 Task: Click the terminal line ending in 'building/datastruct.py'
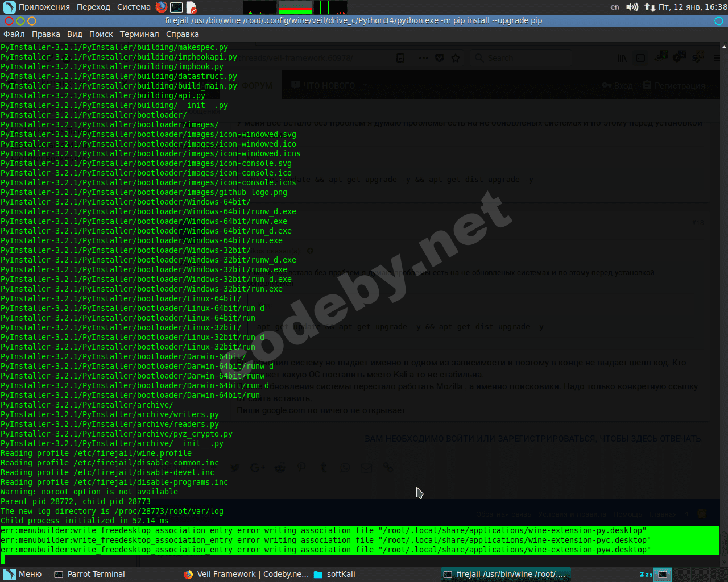coord(119,77)
